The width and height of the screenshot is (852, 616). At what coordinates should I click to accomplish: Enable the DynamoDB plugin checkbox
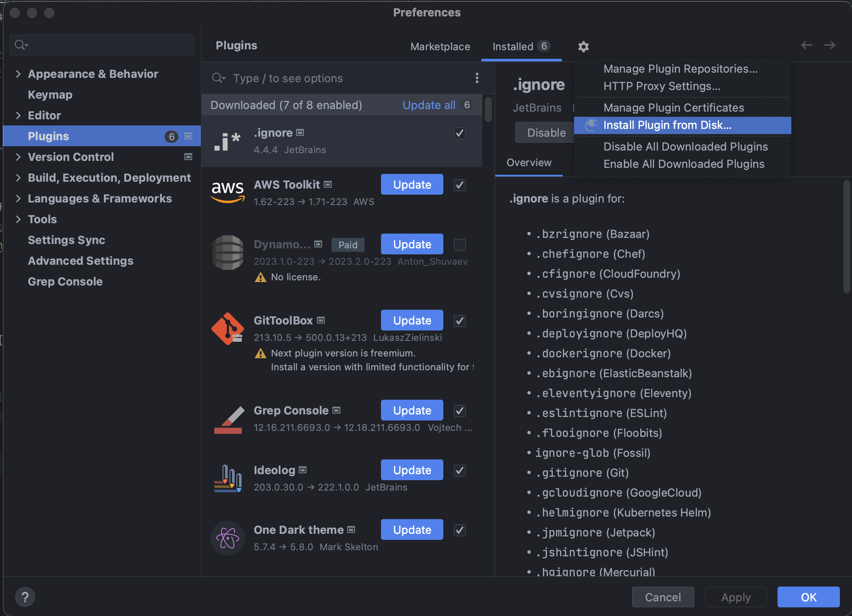(459, 245)
